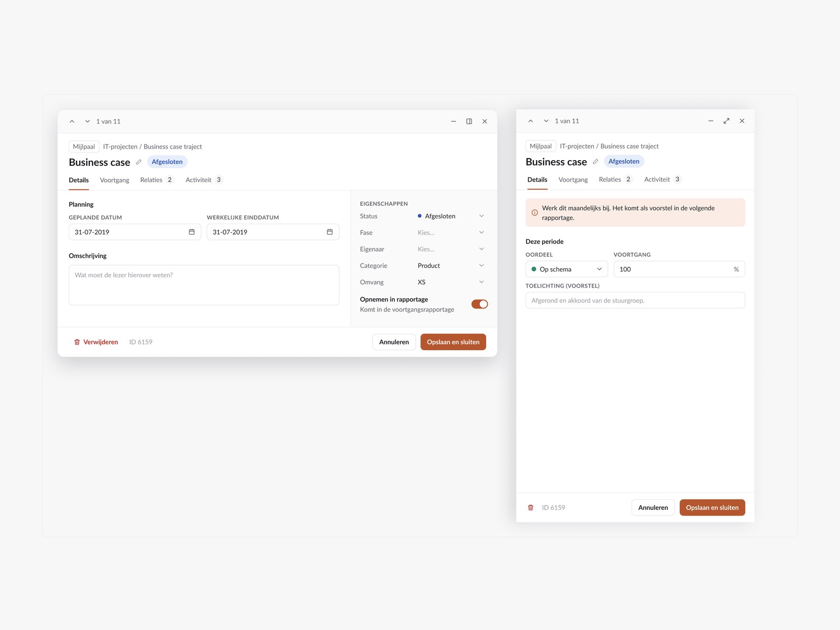This screenshot has width=840, height=630.
Task: Delete via trash icon in right panel
Action: pyautogui.click(x=531, y=508)
